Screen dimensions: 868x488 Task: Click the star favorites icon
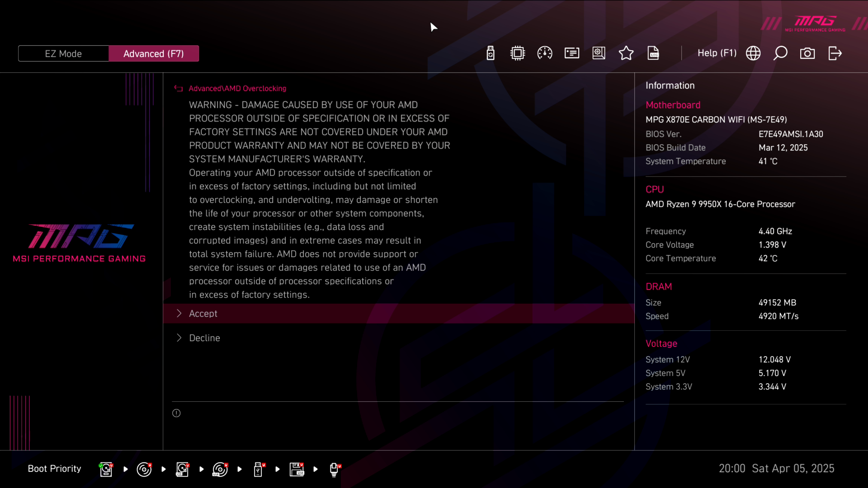[626, 53]
